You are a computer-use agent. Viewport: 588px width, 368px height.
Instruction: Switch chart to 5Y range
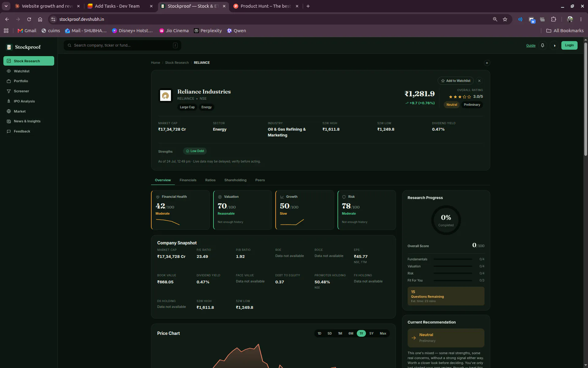(x=371, y=333)
